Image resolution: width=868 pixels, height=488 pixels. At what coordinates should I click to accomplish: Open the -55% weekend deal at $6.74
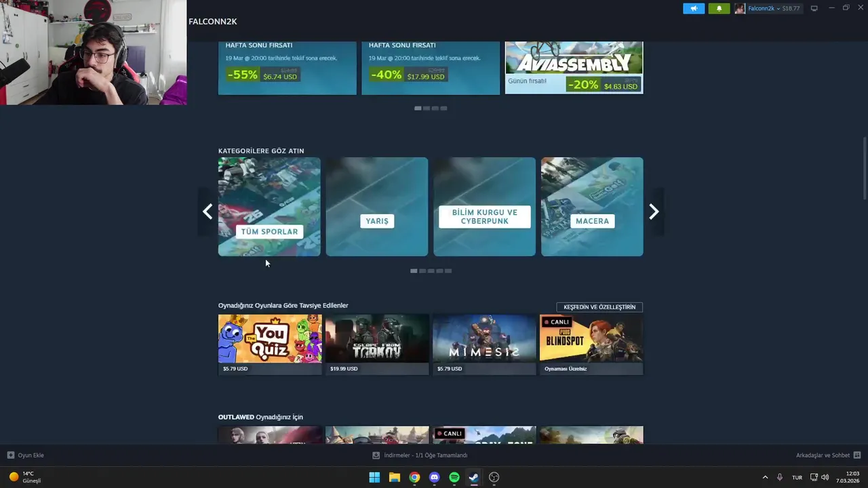(288, 68)
